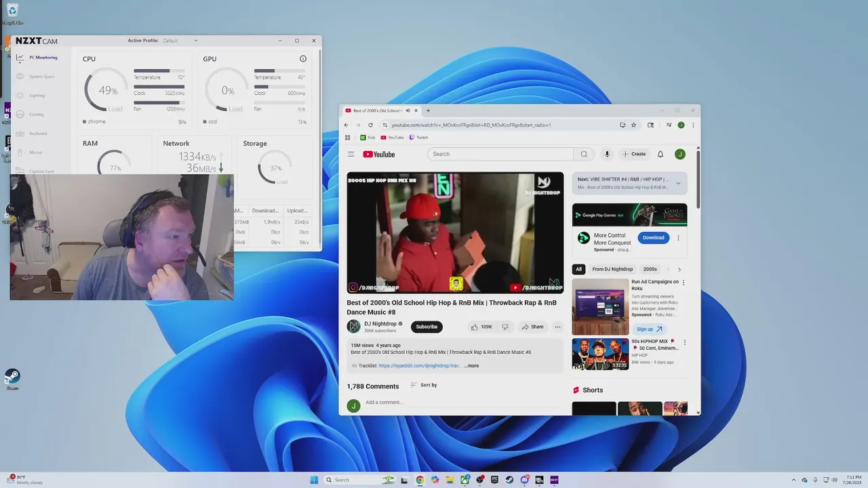The width and height of the screenshot is (868, 488).
Task: Open PC Monitoring in NZXT CAM sidebar
Action: [x=37, y=58]
